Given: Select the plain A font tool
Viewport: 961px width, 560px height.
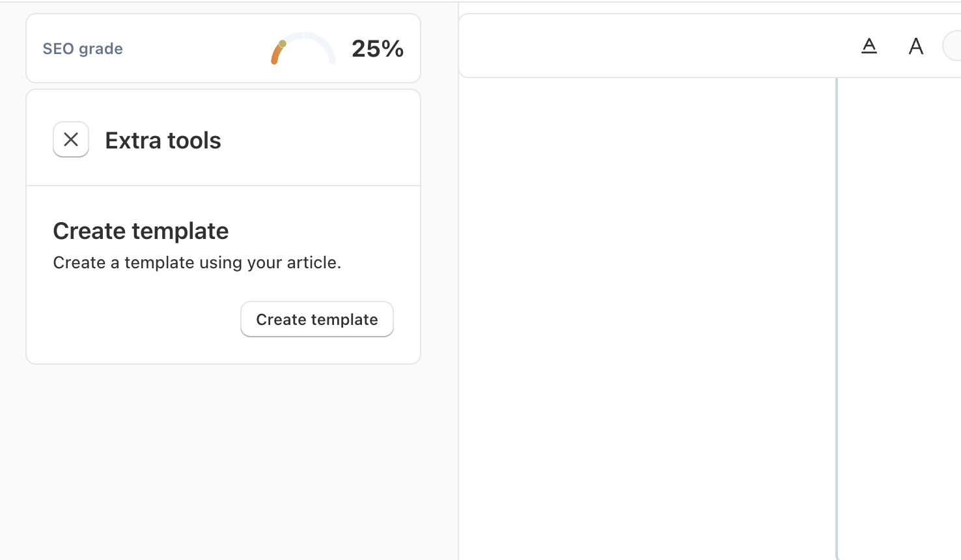Looking at the screenshot, I should pyautogui.click(x=916, y=46).
